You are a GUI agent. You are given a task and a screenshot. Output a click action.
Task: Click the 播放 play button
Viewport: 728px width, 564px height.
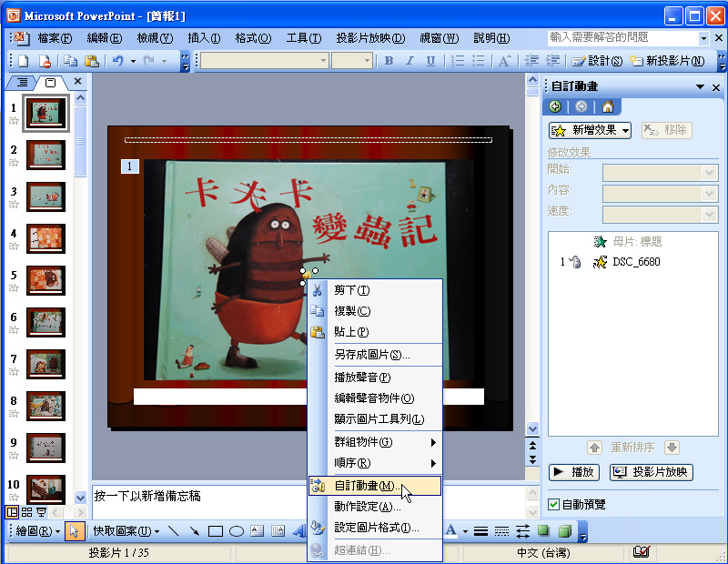[x=574, y=472]
